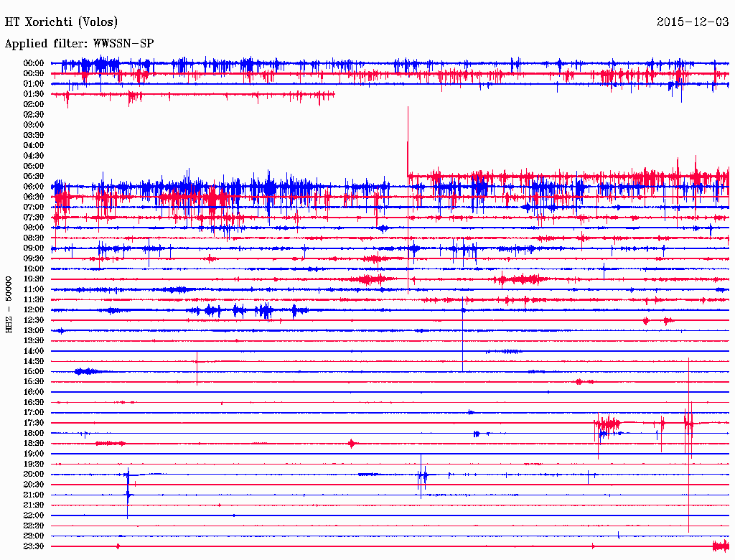Screen dimensions: 735x560
Task: Click the HT Xorichti (Volos) station title
Action: tap(61, 22)
